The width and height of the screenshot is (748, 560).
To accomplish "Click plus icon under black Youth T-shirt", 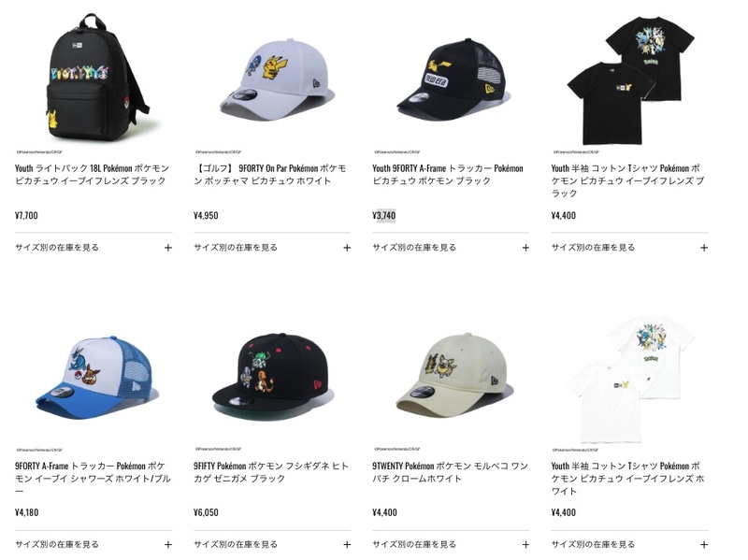I will 704,248.
